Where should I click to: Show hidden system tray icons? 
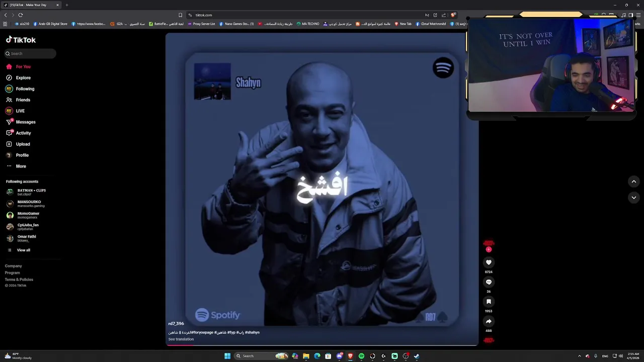[x=579, y=356]
